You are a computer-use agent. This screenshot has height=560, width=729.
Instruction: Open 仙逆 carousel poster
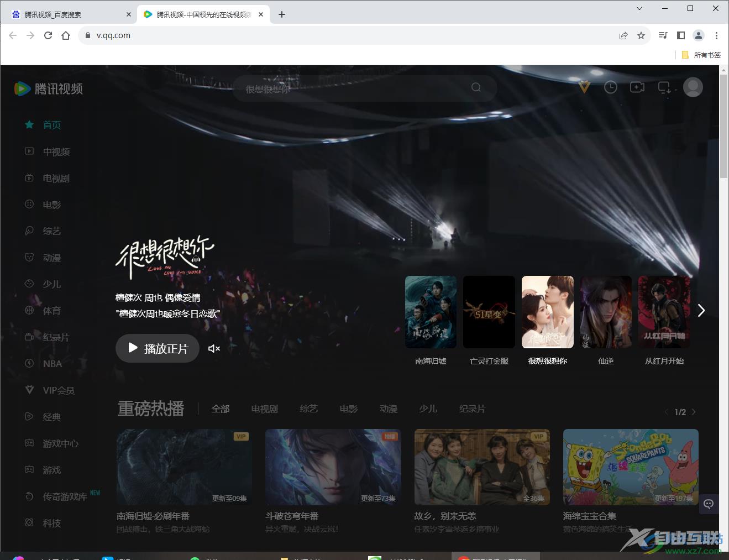(x=606, y=312)
